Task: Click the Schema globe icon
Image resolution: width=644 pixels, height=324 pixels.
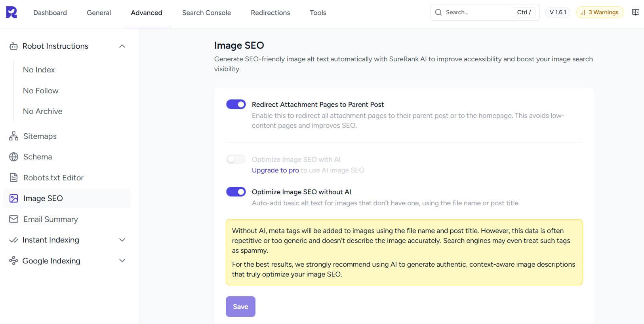Action: 13,157
